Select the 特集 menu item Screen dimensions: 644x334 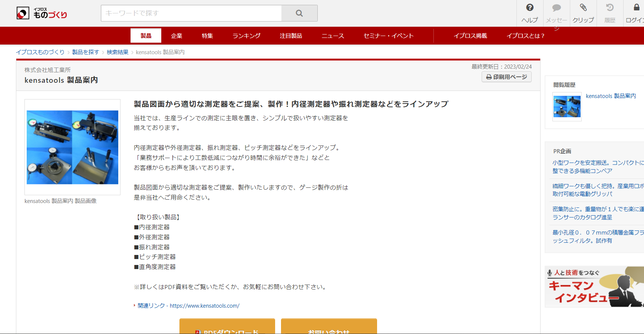coord(207,36)
